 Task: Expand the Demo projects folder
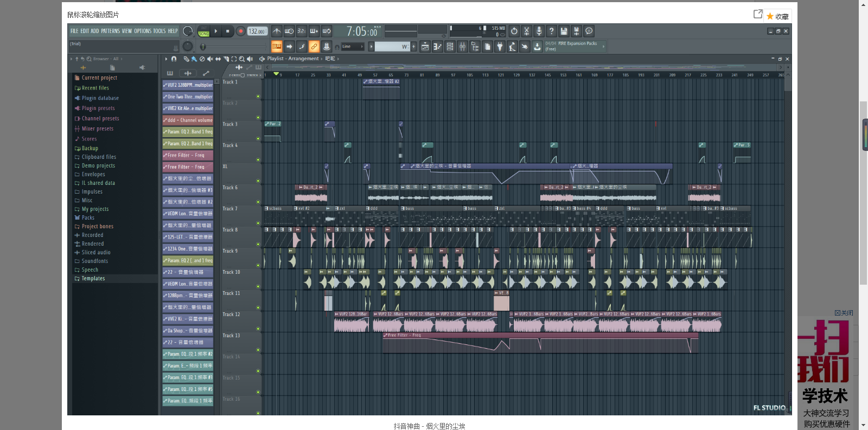pyautogui.click(x=98, y=166)
